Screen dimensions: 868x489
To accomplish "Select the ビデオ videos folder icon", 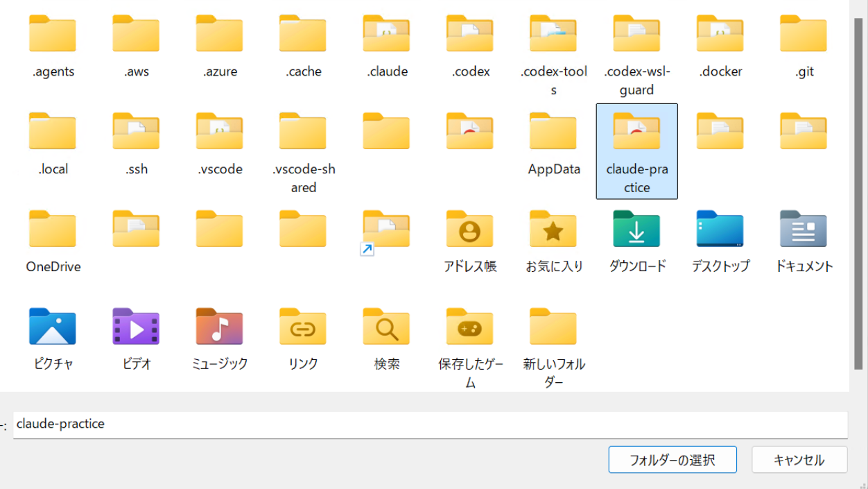I will (x=136, y=327).
